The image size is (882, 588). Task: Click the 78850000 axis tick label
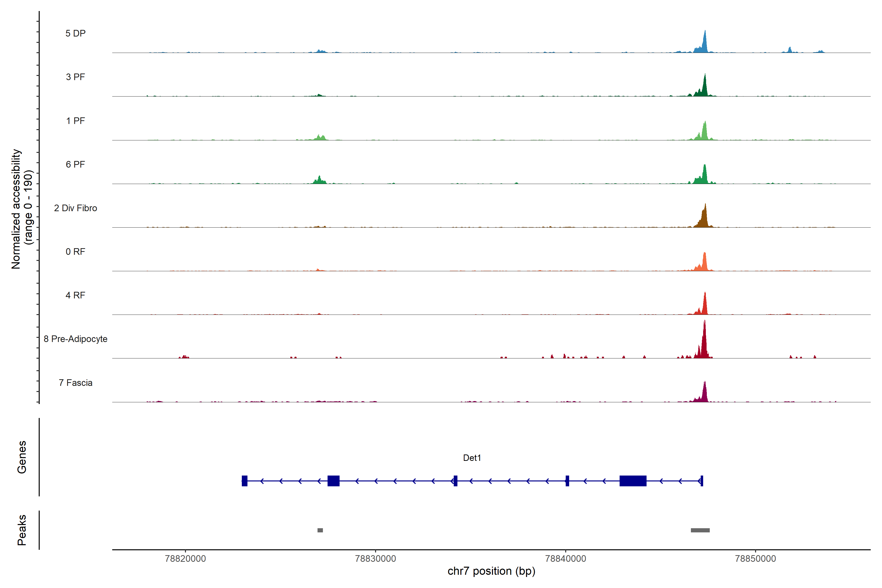pyautogui.click(x=755, y=559)
